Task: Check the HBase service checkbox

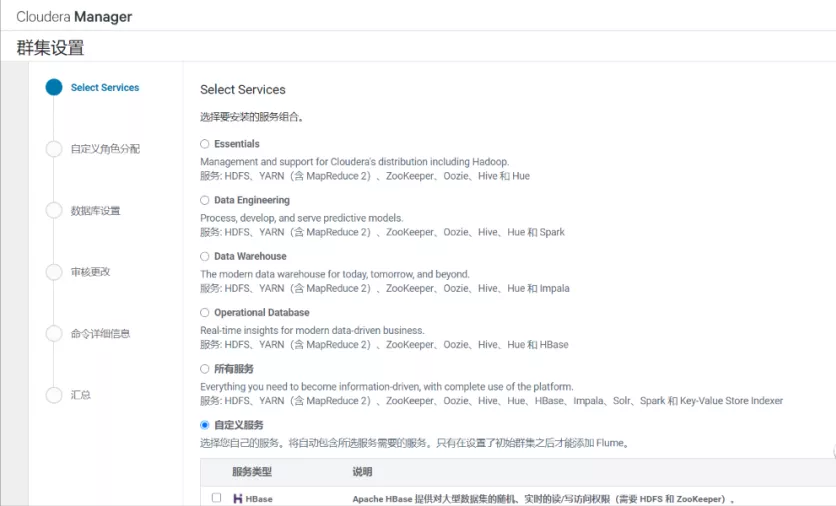Action: [216, 497]
